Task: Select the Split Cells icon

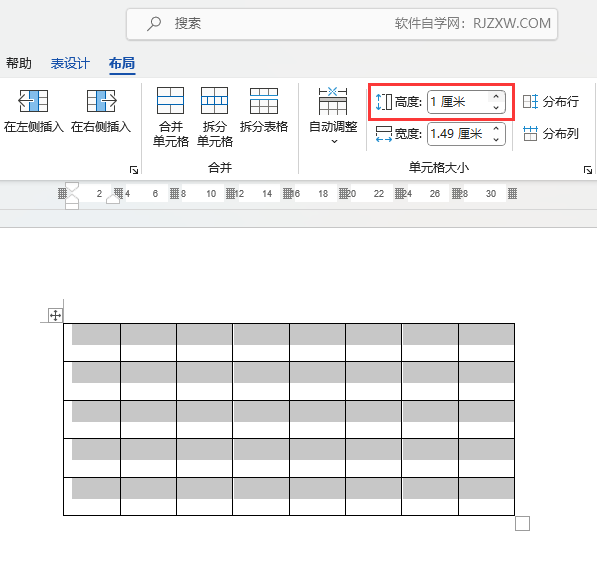Action: click(214, 101)
